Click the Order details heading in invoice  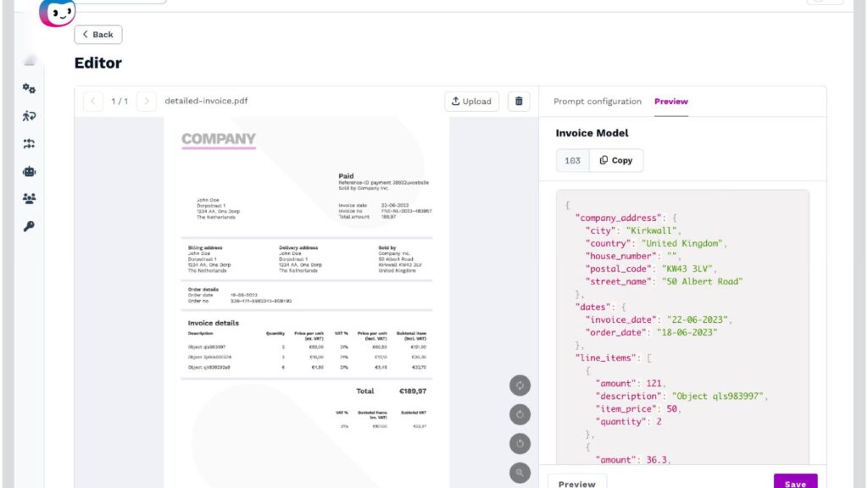tap(203, 290)
